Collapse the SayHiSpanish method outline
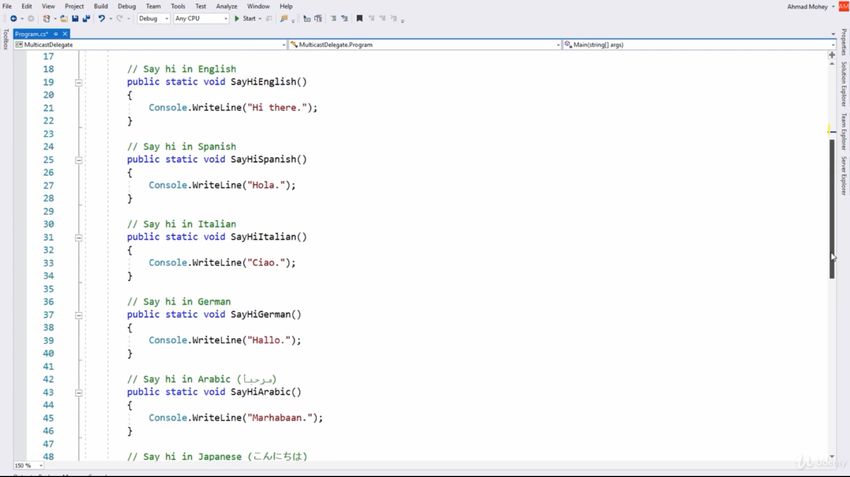The image size is (850, 477). [79, 160]
